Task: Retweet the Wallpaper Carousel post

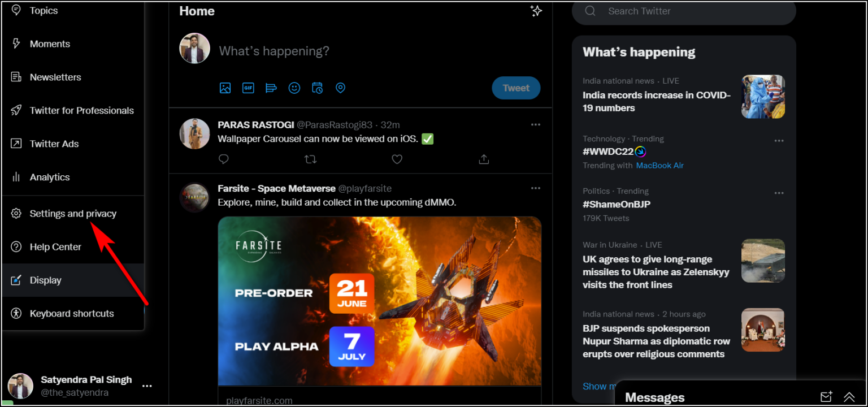Action: pos(310,159)
